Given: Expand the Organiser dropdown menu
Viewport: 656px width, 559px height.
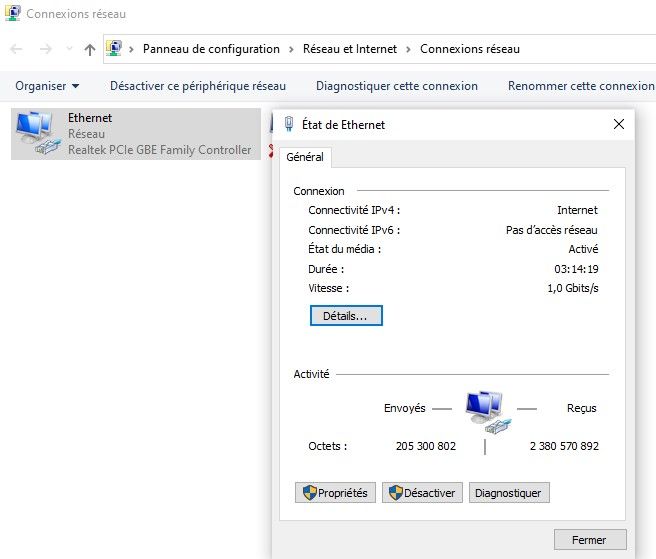Looking at the screenshot, I should click(47, 86).
